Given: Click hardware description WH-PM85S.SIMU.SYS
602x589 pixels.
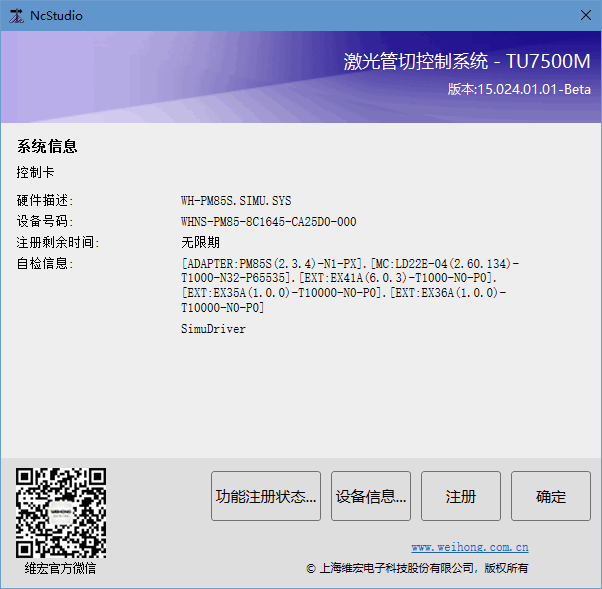Looking at the screenshot, I should pyautogui.click(x=236, y=200).
